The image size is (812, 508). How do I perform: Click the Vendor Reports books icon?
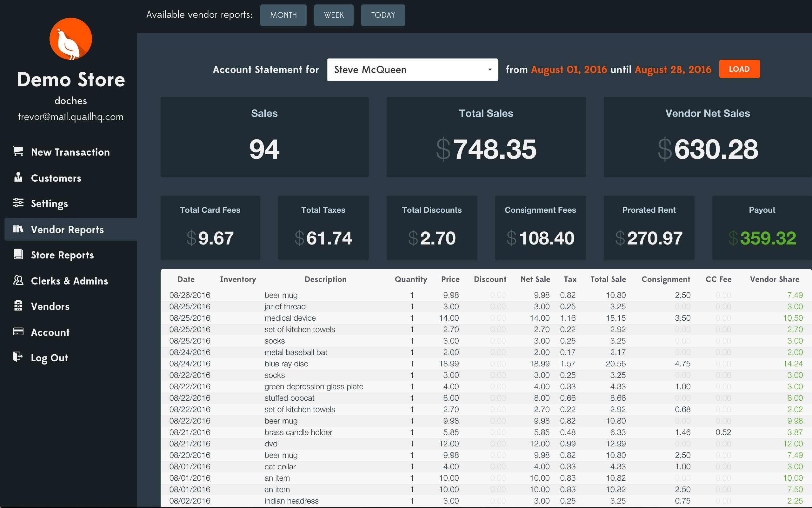pyautogui.click(x=18, y=229)
